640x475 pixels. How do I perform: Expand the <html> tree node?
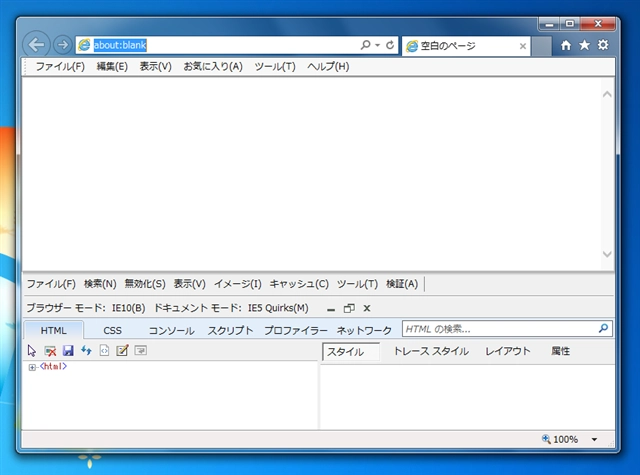point(32,367)
